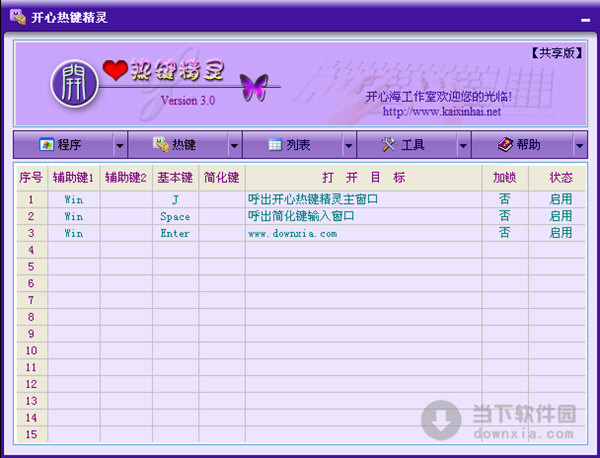Click the 基本键 column header
This screenshot has height=458, width=600.
[x=175, y=178]
